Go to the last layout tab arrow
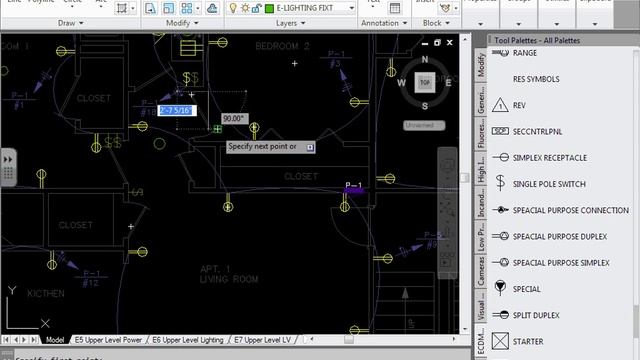 pos(33,340)
